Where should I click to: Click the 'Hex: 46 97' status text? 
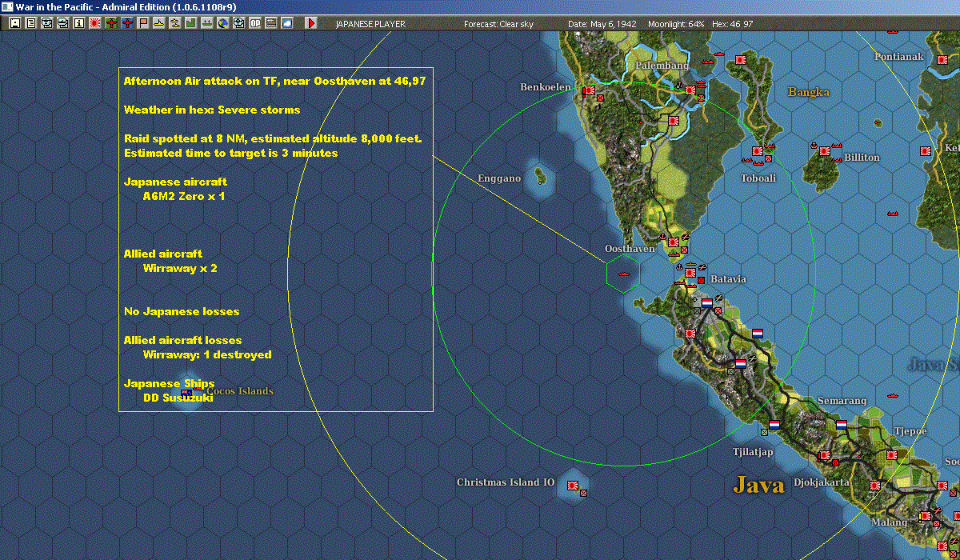pyautogui.click(x=732, y=24)
